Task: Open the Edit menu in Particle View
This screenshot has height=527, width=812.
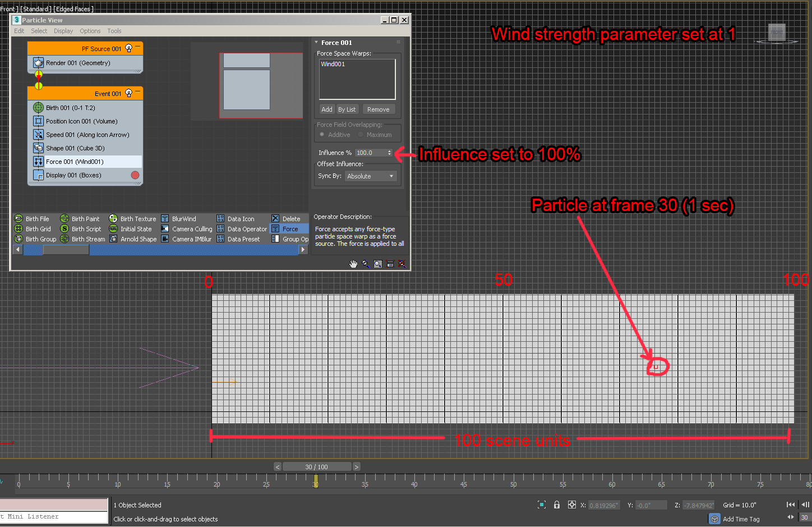Action: [x=19, y=31]
